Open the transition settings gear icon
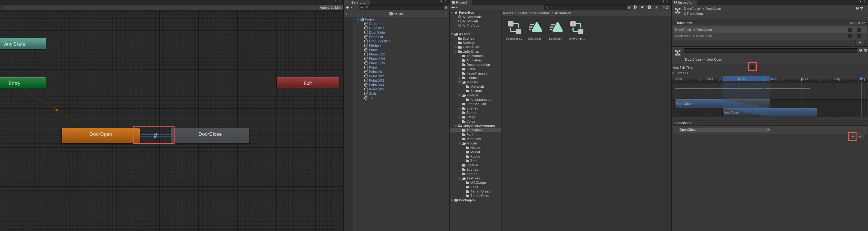This screenshot has height=231, width=868. click(865, 51)
